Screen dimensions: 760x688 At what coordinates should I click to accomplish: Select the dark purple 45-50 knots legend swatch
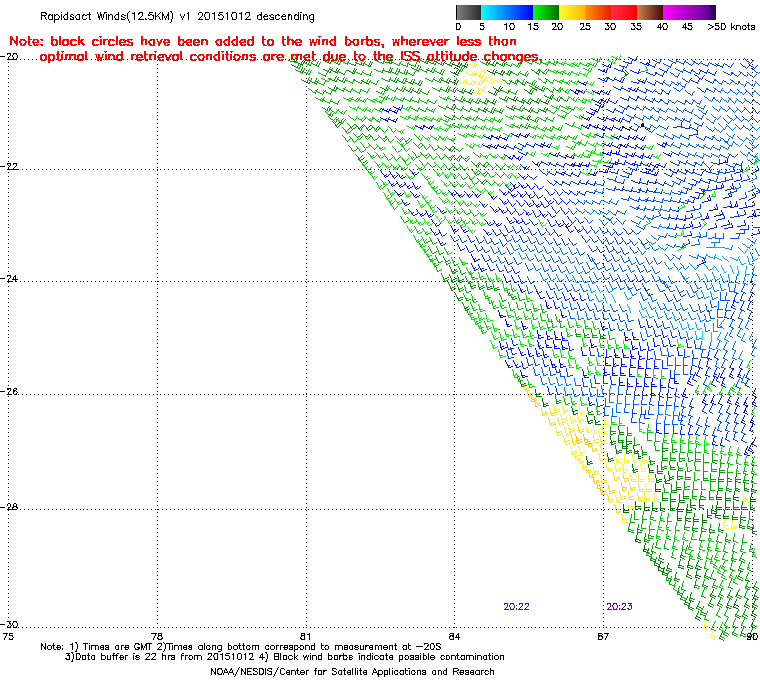pyautogui.click(x=702, y=13)
